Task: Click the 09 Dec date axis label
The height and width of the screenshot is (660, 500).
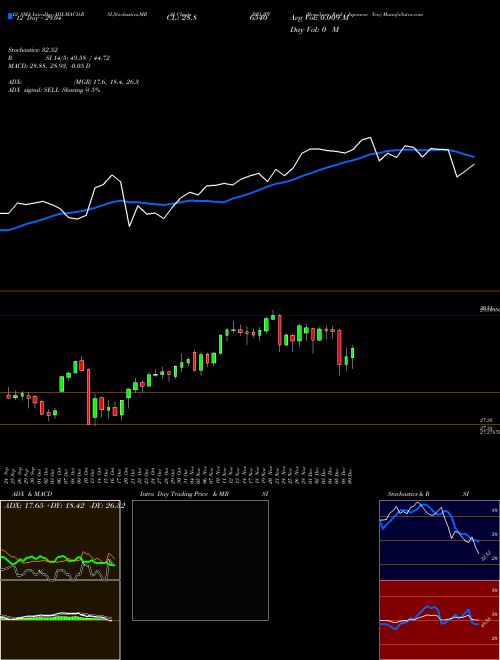Action: click(349, 474)
